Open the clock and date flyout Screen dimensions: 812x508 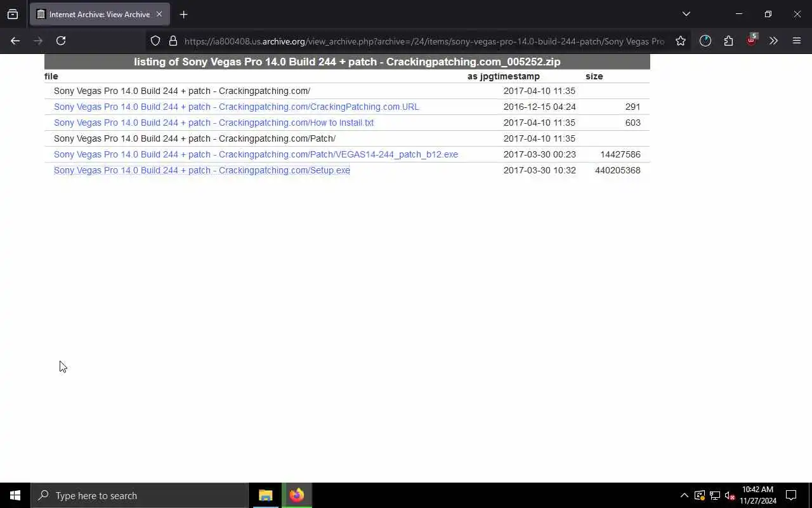758,495
